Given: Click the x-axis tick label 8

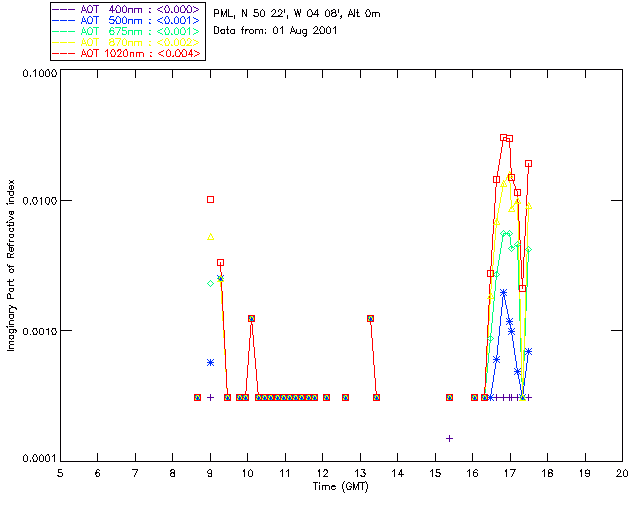Looking at the screenshot, I should [173, 473].
